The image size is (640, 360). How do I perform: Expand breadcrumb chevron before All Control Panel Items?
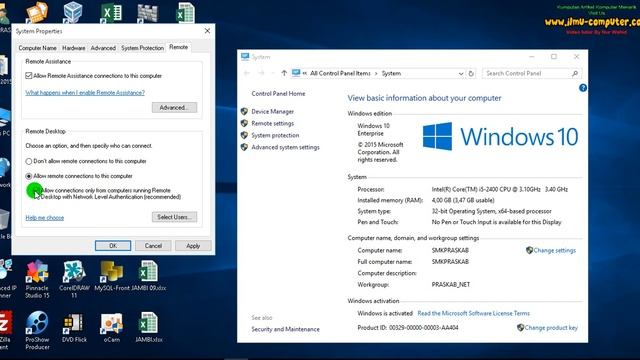[304, 73]
